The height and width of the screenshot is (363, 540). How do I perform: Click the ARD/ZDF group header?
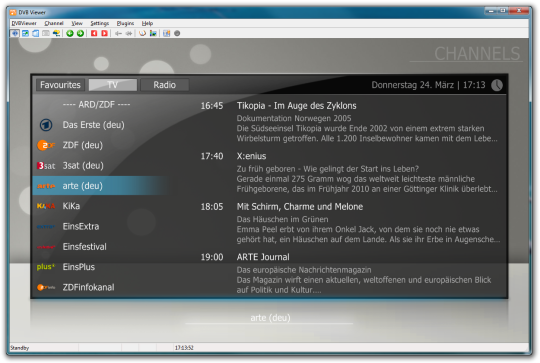[x=96, y=104]
